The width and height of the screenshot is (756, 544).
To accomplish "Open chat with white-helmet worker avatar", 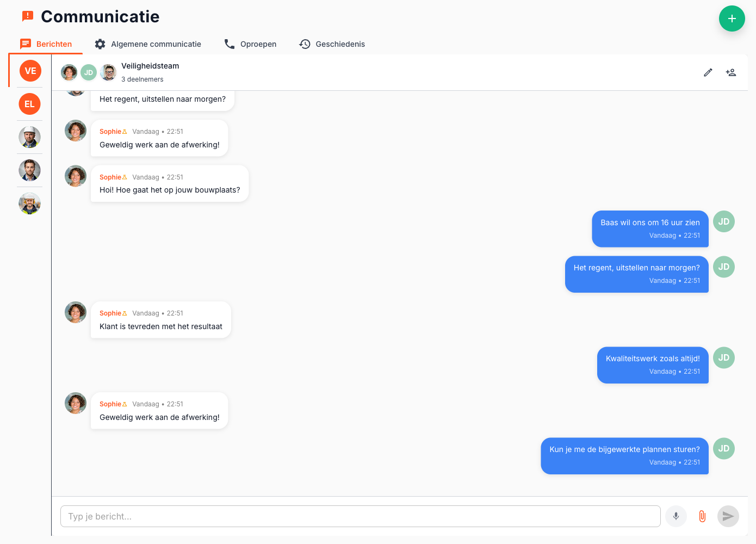I will click(30, 137).
